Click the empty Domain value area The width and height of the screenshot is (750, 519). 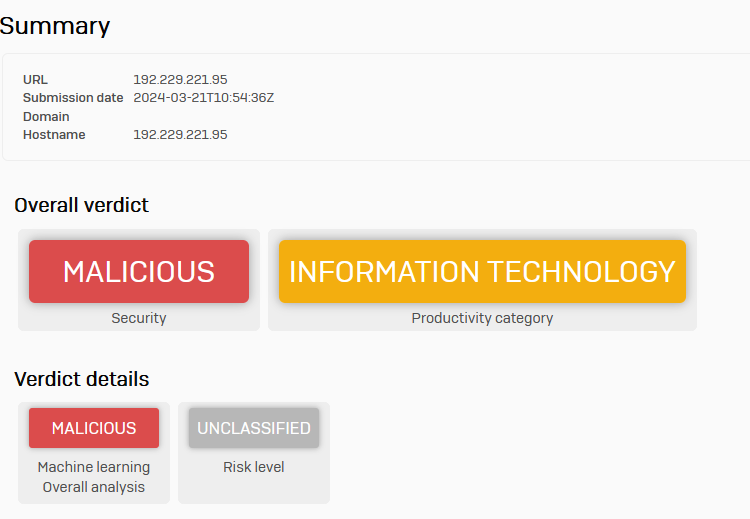click(x=180, y=116)
